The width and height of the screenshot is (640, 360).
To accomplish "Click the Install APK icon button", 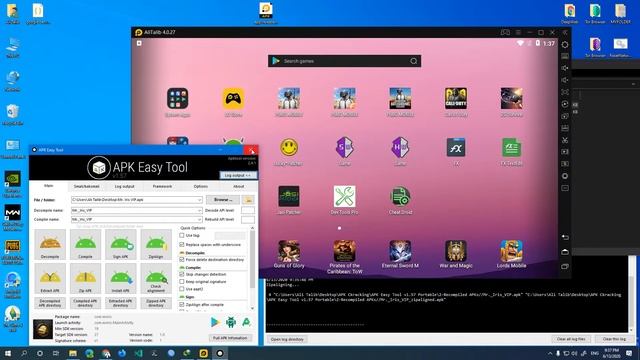I will (x=120, y=278).
